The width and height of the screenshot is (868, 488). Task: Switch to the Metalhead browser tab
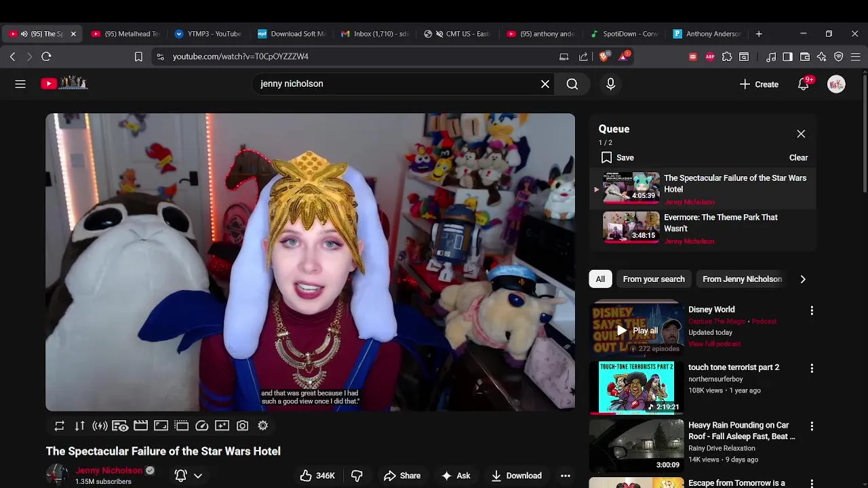[x=125, y=34]
